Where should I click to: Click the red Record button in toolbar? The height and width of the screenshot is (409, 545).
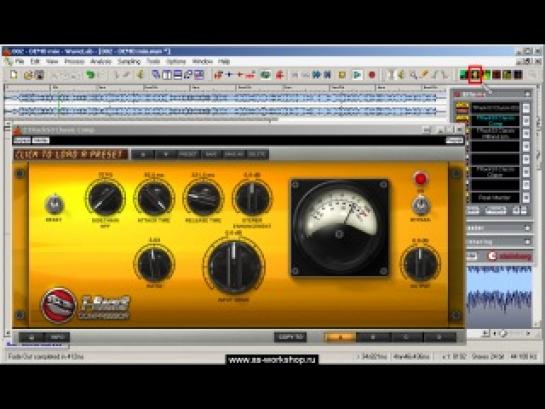point(372,75)
